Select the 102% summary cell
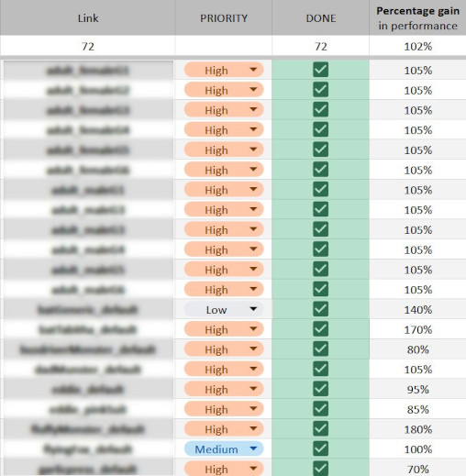This screenshot has height=476, width=466. (x=417, y=46)
